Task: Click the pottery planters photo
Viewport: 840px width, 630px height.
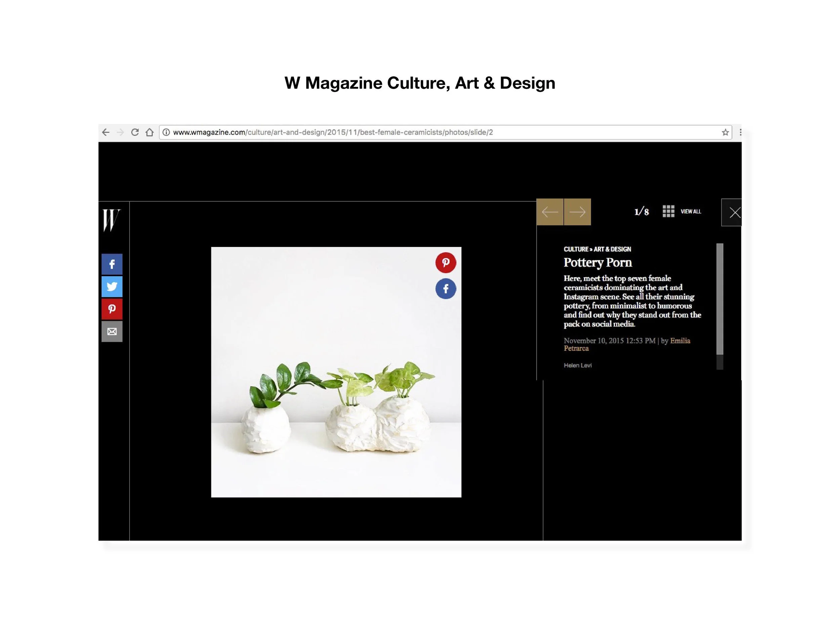Action: coord(336,372)
